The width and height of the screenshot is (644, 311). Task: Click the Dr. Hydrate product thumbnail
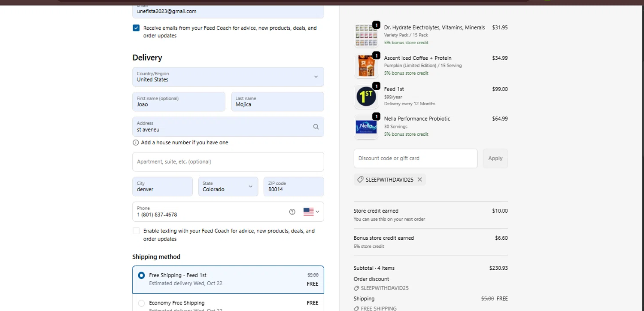366,36
